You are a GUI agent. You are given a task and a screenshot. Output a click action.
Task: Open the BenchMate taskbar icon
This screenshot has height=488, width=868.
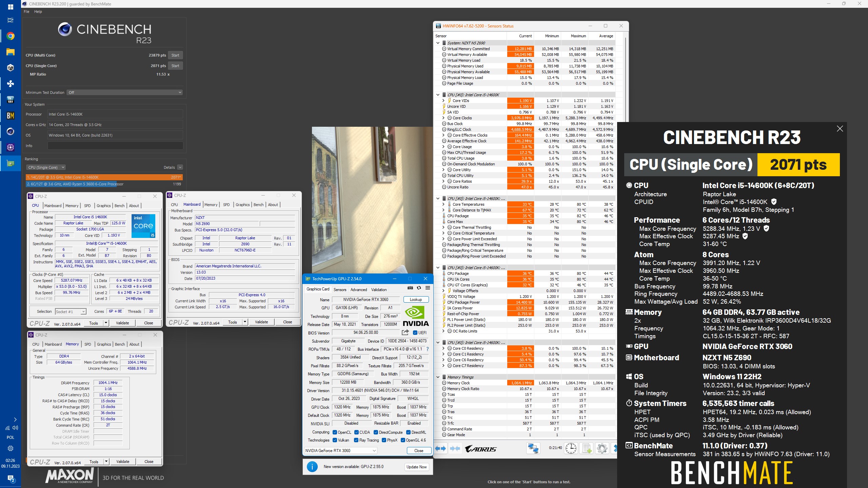(x=11, y=116)
